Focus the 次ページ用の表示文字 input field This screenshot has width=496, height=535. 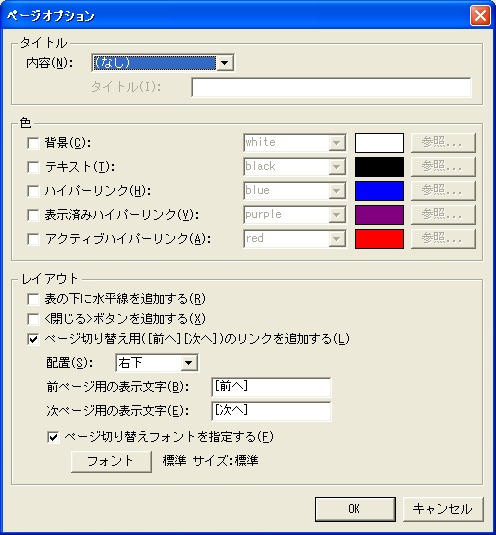point(271,411)
